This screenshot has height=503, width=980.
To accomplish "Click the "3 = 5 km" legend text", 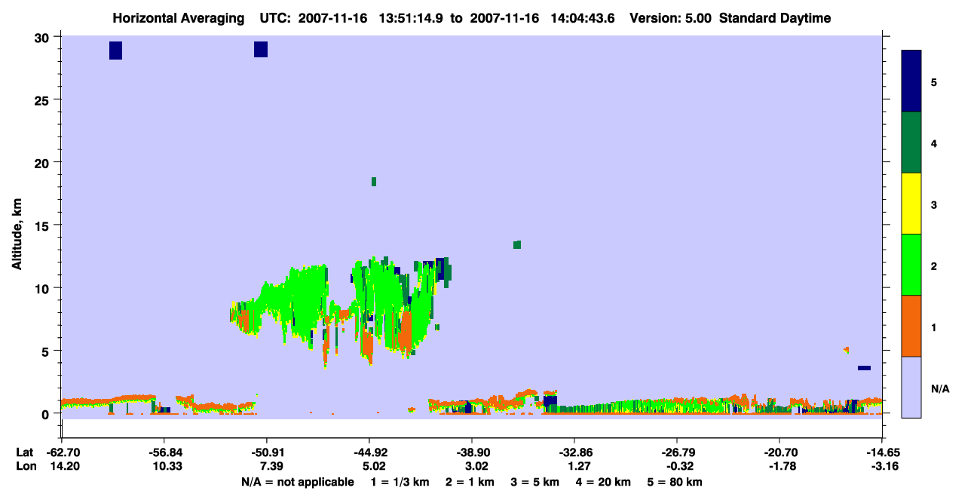I will click(x=534, y=482).
